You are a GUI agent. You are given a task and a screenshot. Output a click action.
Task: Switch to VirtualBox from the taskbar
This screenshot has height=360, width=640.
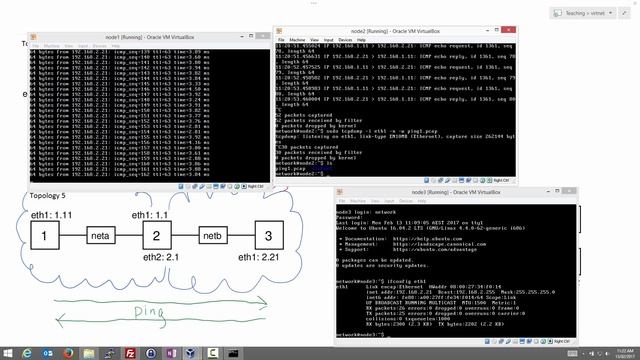pyautogui.click(x=191, y=353)
